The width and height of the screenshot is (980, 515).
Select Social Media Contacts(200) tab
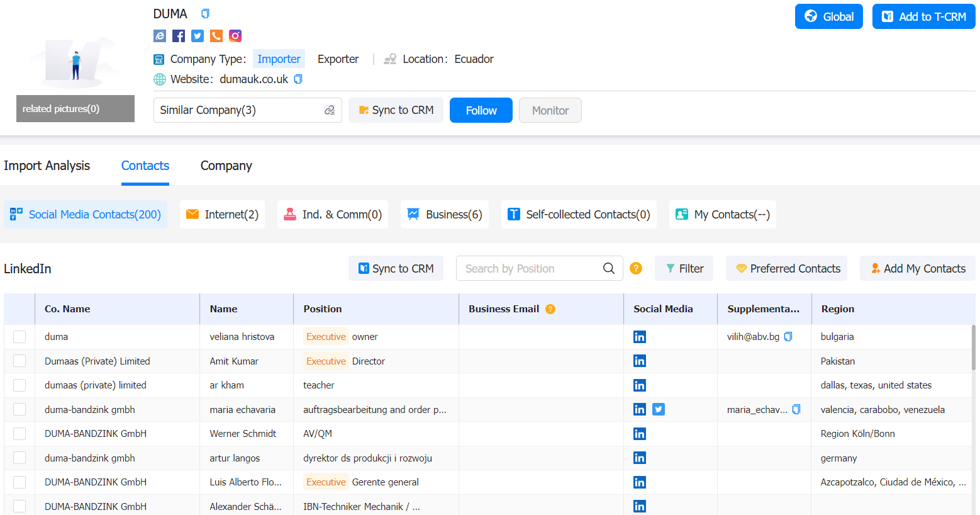coord(86,215)
